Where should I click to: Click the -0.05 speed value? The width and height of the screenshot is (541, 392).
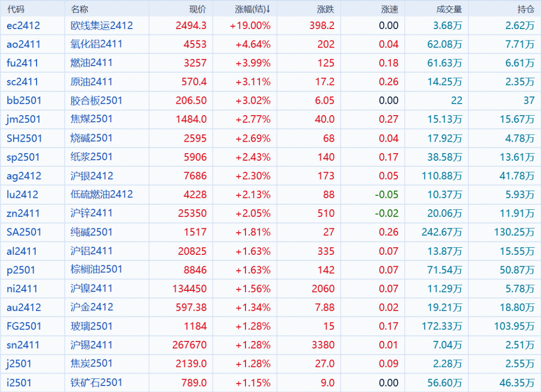tap(387, 195)
